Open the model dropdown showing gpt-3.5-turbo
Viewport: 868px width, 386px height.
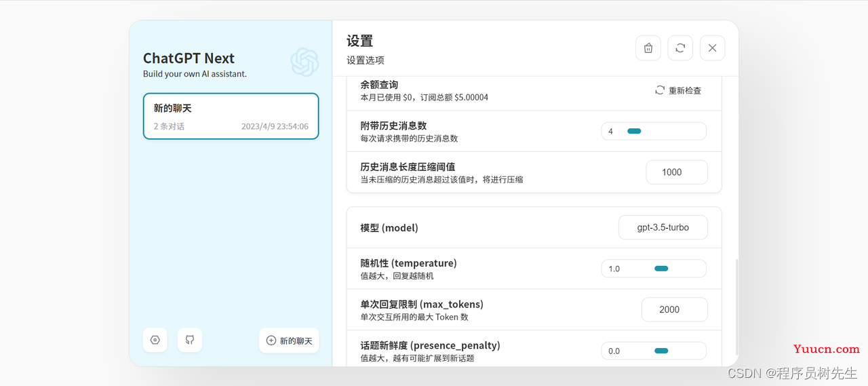[x=663, y=227]
